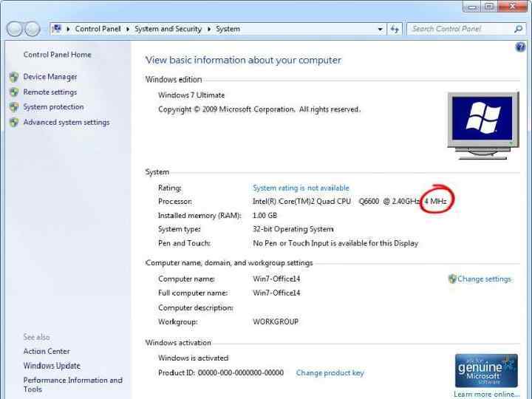Open Action Center under See also
The image size is (532, 399).
(47, 352)
